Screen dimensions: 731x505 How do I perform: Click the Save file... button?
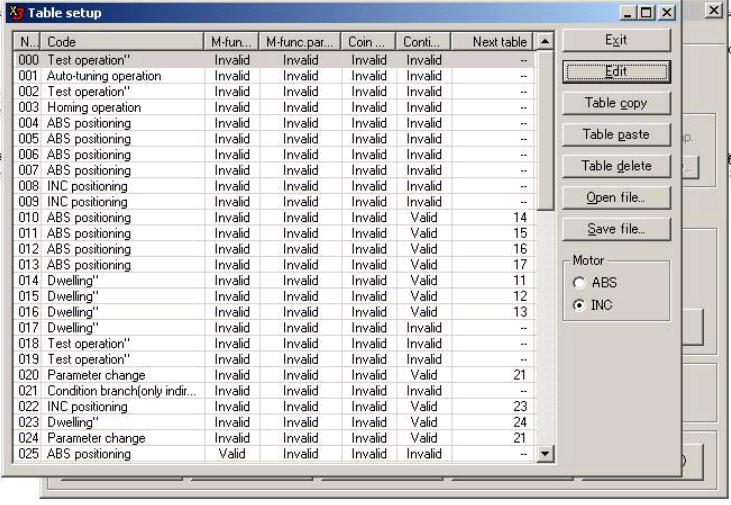tap(615, 229)
